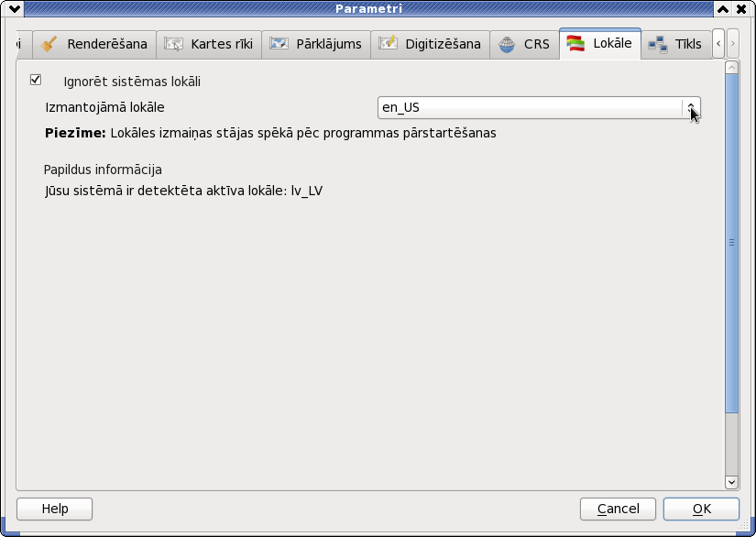756x537 pixels.
Task: Open the Izmantojamā lokāle en_US dropdown
Action: click(539, 107)
